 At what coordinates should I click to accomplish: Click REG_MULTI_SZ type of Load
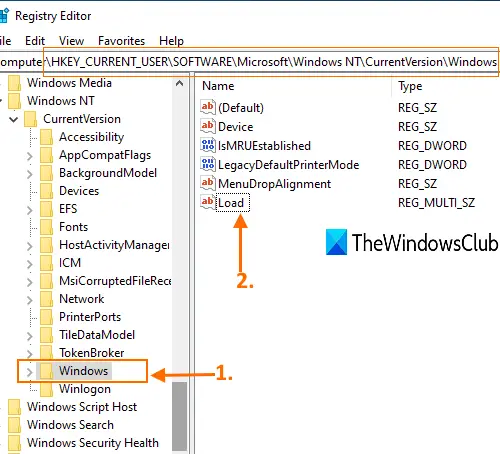436,203
